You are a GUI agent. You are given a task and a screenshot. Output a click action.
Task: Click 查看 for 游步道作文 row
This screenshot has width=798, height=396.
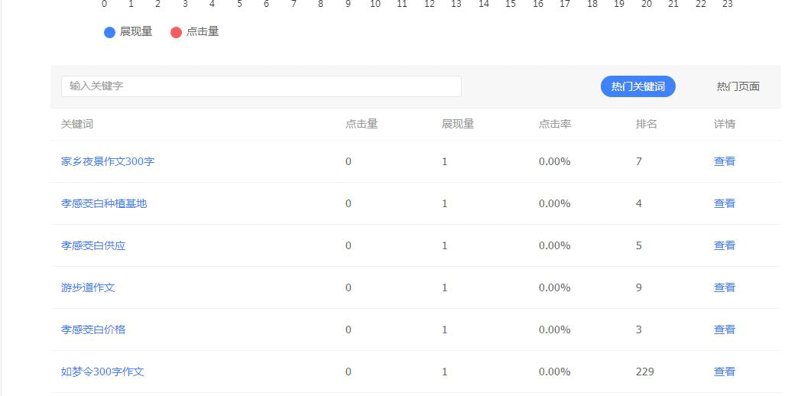coord(724,288)
